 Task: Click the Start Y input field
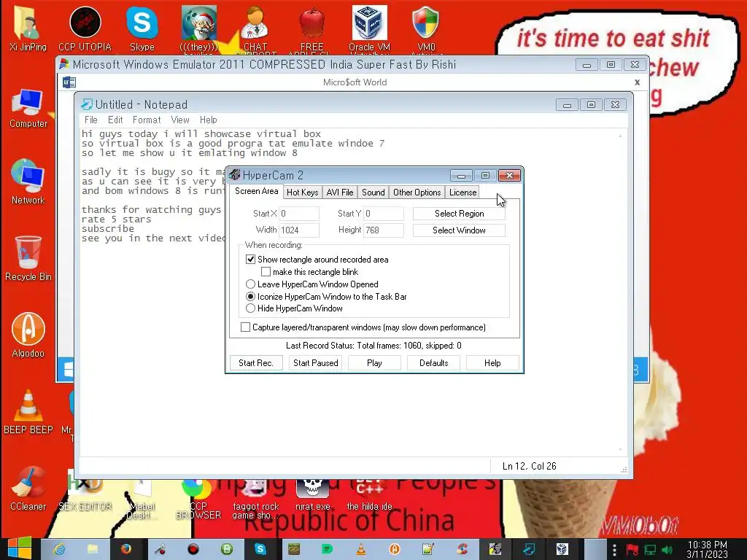click(384, 214)
